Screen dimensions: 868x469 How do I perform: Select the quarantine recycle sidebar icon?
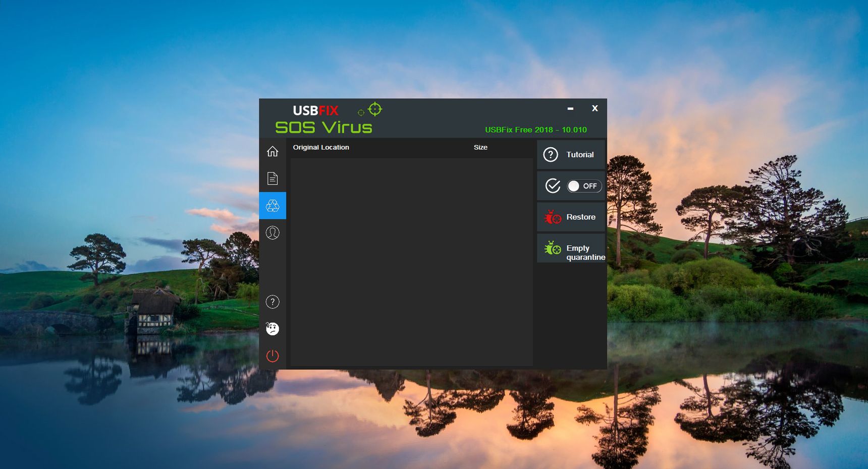[x=273, y=205]
